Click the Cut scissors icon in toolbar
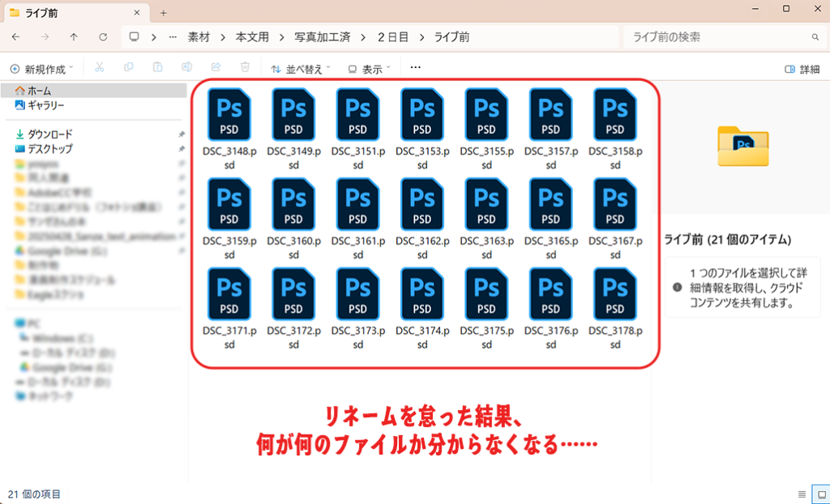This screenshot has width=830, height=504. click(99, 67)
